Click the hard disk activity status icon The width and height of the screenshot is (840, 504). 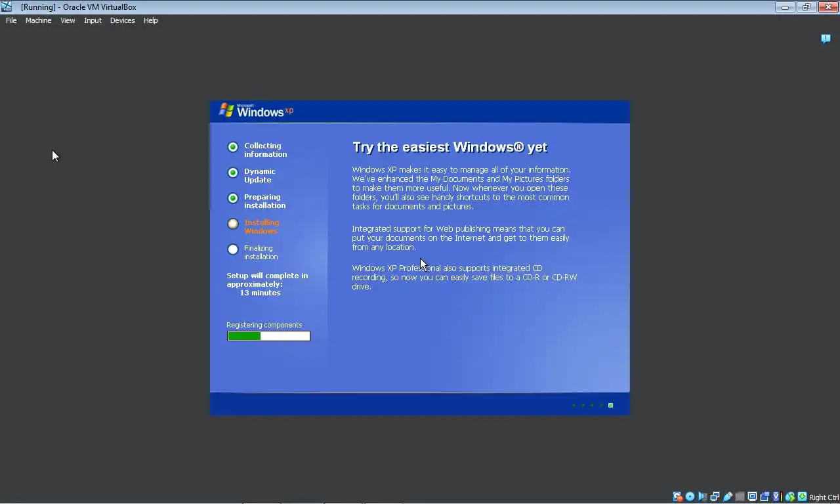677,497
